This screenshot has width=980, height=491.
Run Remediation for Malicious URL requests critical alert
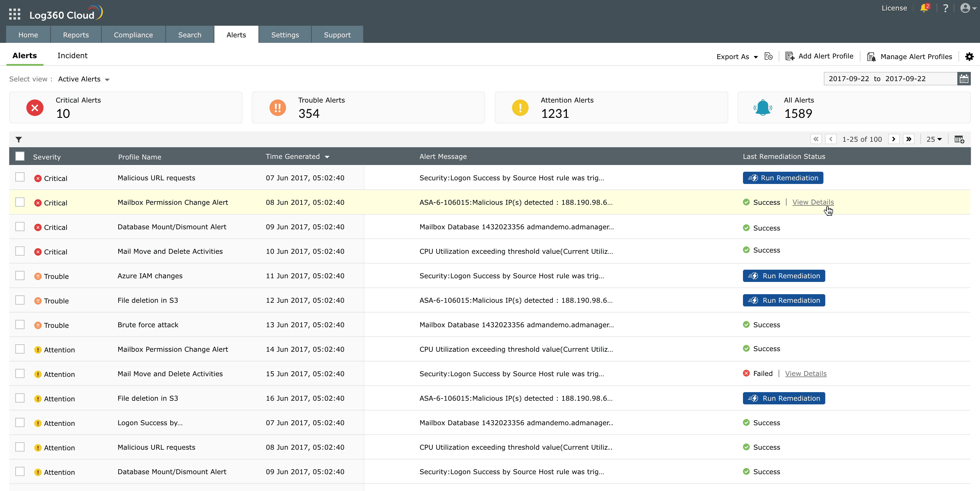pyautogui.click(x=783, y=178)
